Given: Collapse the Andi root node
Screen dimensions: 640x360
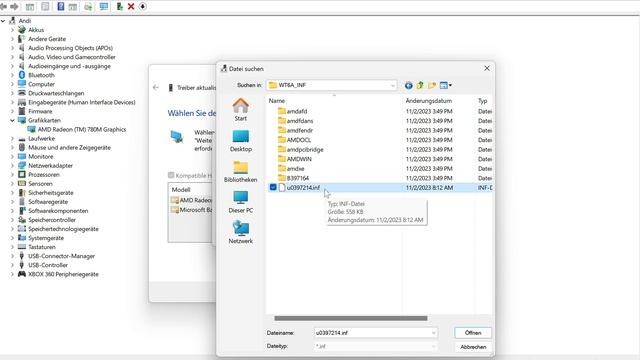Looking at the screenshot, I should tap(3, 21).
